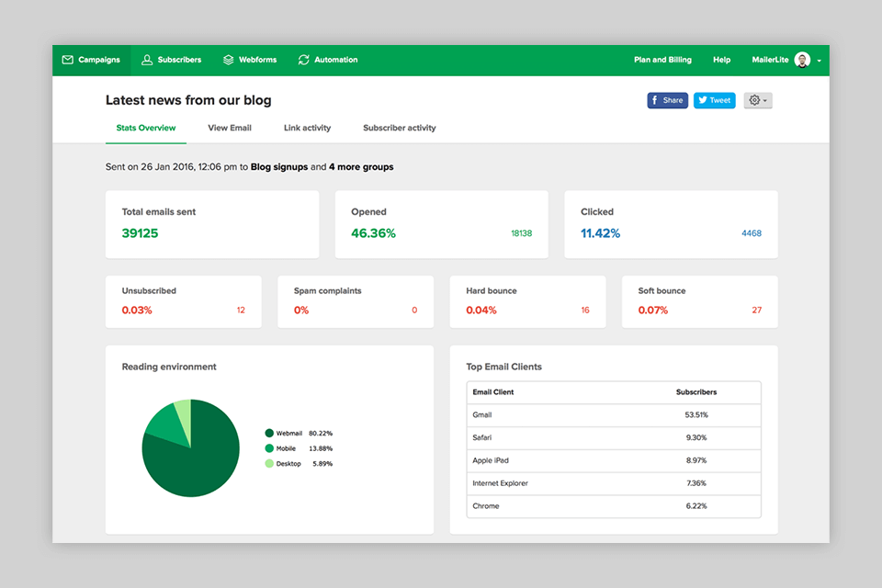The height and width of the screenshot is (588, 882).
Task: Click the Email Client column header
Action: (492, 392)
